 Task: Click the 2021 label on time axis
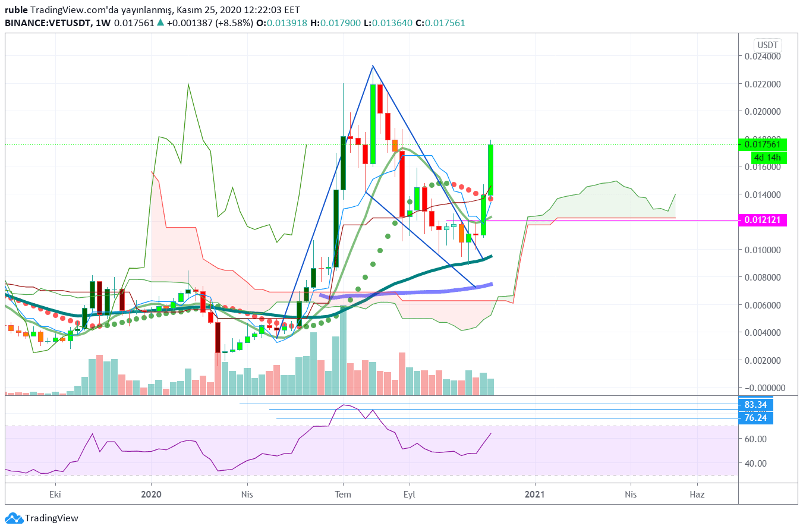(535, 494)
